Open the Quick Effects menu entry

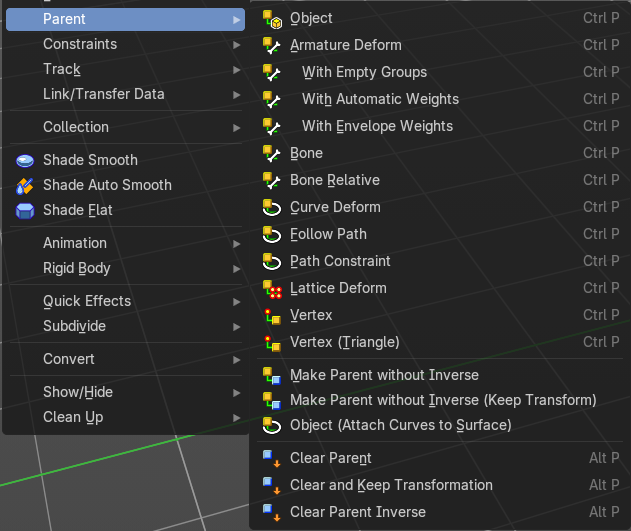126,301
